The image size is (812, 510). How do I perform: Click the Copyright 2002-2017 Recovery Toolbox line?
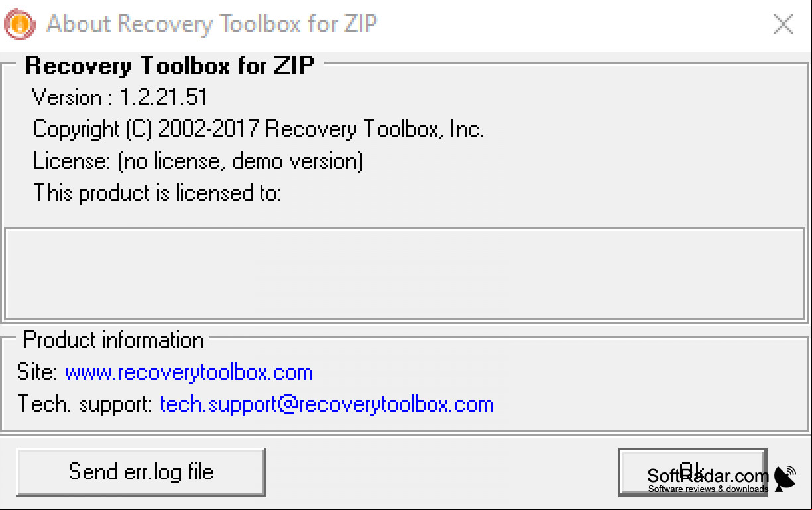[259, 129]
